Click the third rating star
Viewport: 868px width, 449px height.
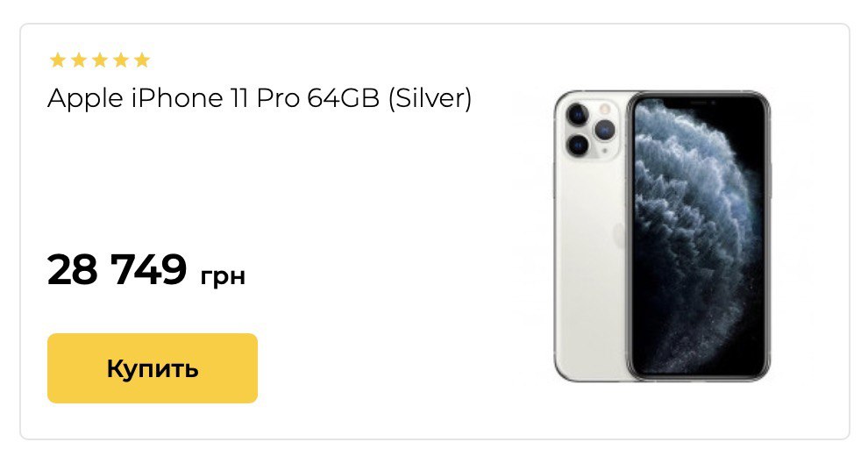tap(100, 61)
